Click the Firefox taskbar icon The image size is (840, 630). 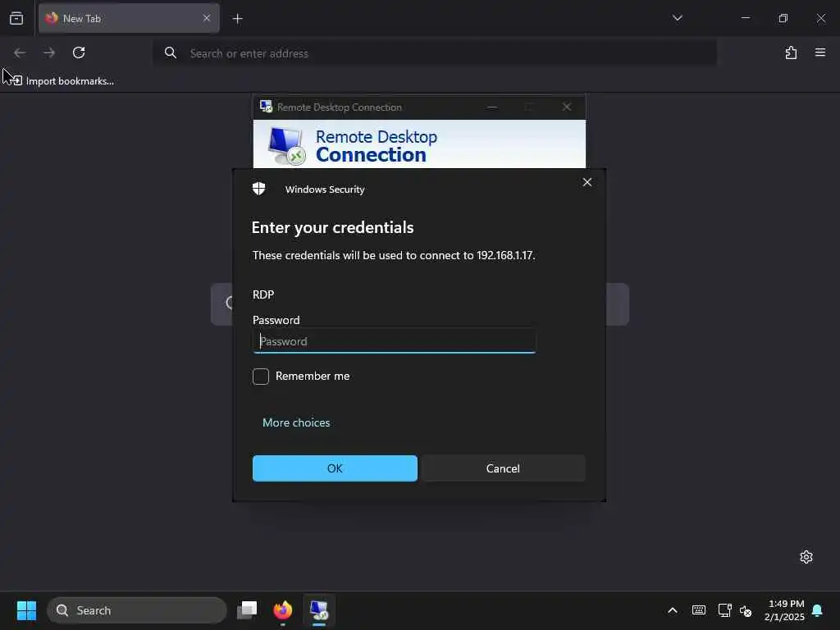(283, 610)
